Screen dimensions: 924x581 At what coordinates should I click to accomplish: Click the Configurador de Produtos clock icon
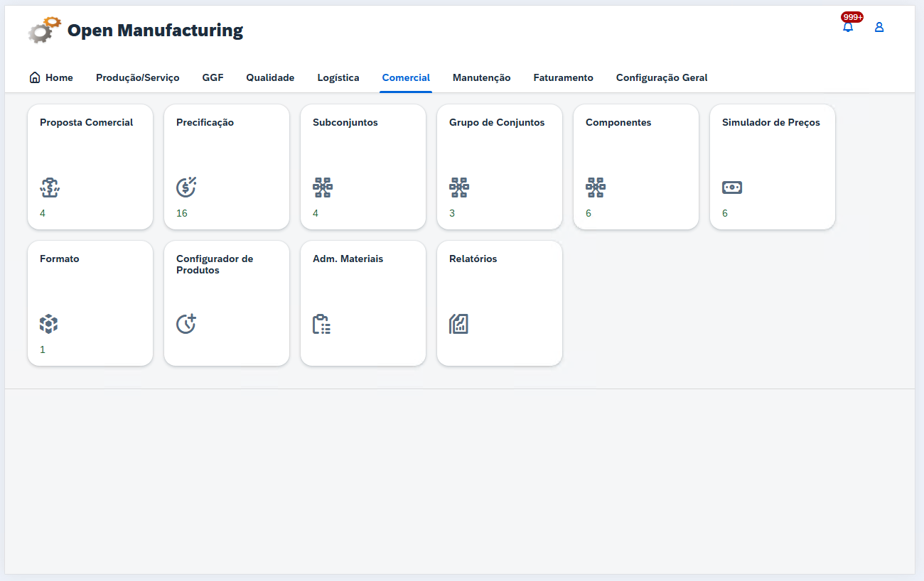click(186, 324)
